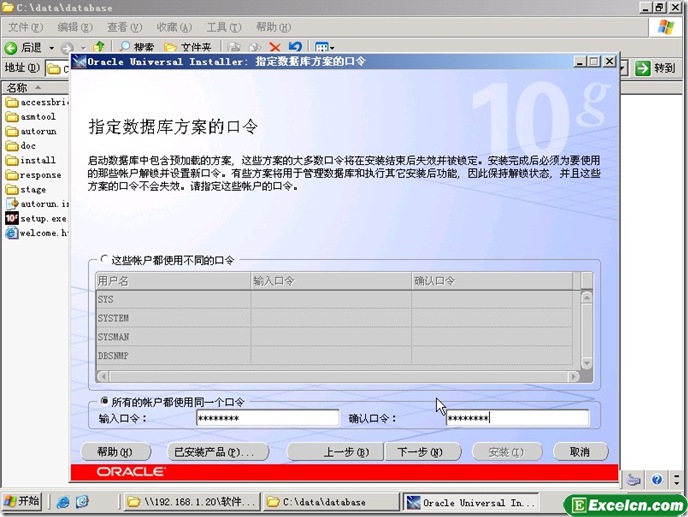The image size is (688, 517).
Task: Click the 输入口令 password input field
Action: point(267,418)
